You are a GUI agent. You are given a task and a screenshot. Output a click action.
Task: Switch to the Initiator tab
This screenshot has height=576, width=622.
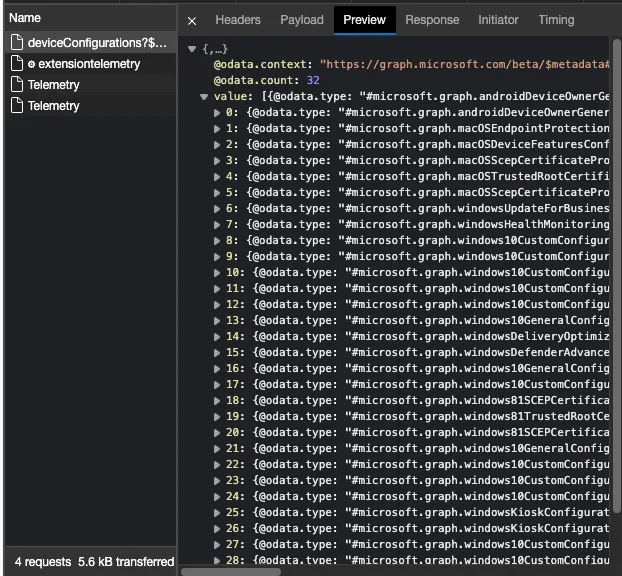[498, 20]
